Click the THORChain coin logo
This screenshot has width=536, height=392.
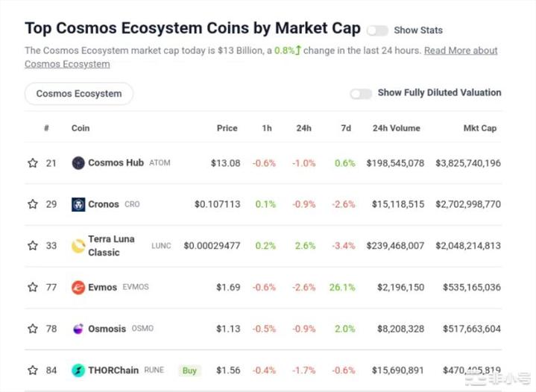click(78, 370)
